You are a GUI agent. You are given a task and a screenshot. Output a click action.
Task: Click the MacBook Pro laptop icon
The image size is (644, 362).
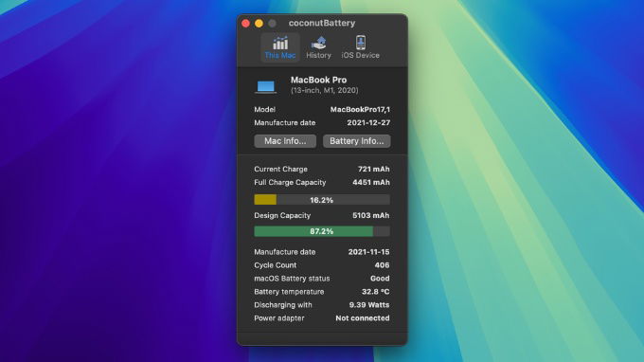coord(266,86)
